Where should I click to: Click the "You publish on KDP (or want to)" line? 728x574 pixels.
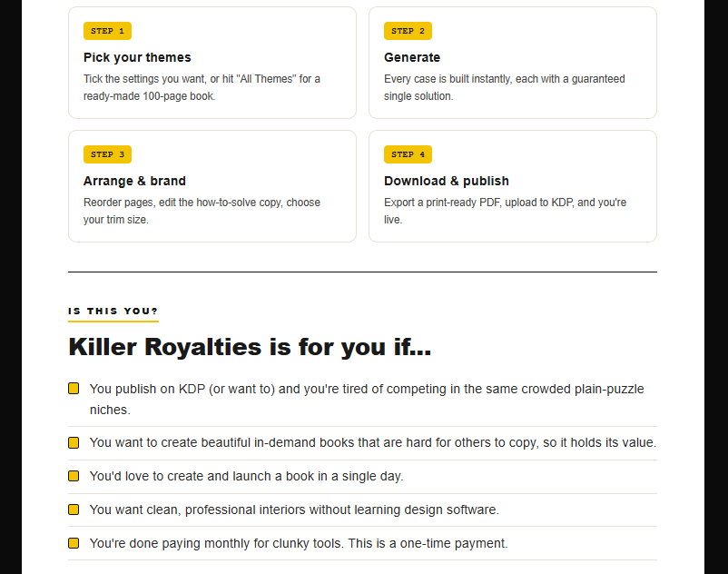click(367, 400)
